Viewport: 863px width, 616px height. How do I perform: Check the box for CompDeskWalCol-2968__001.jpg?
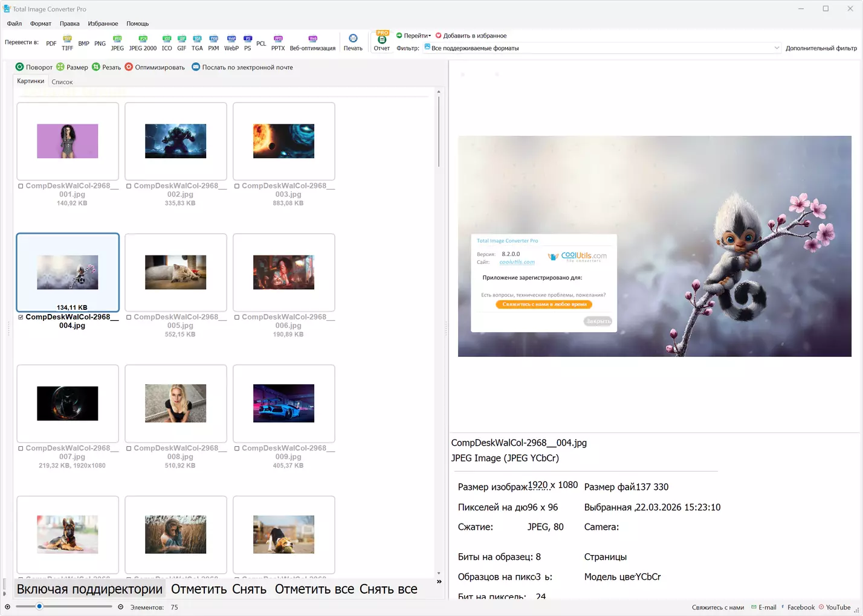(x=21, y=186)
